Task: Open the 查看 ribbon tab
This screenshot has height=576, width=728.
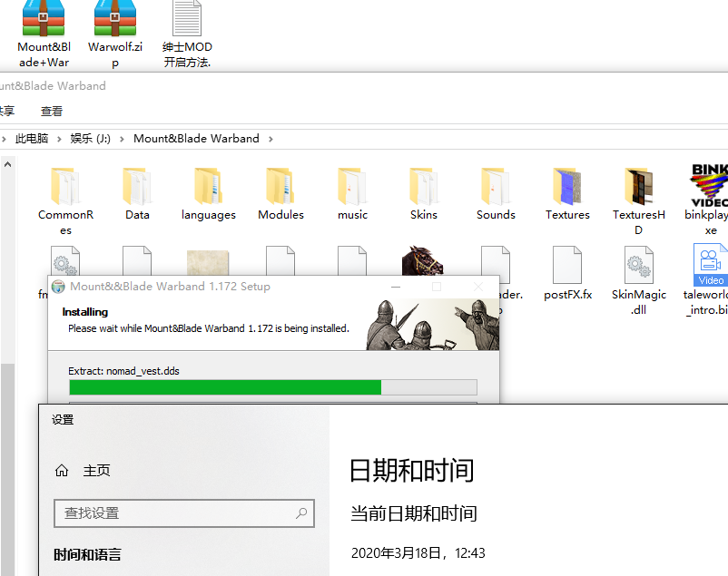Action: tap(52, 112)
